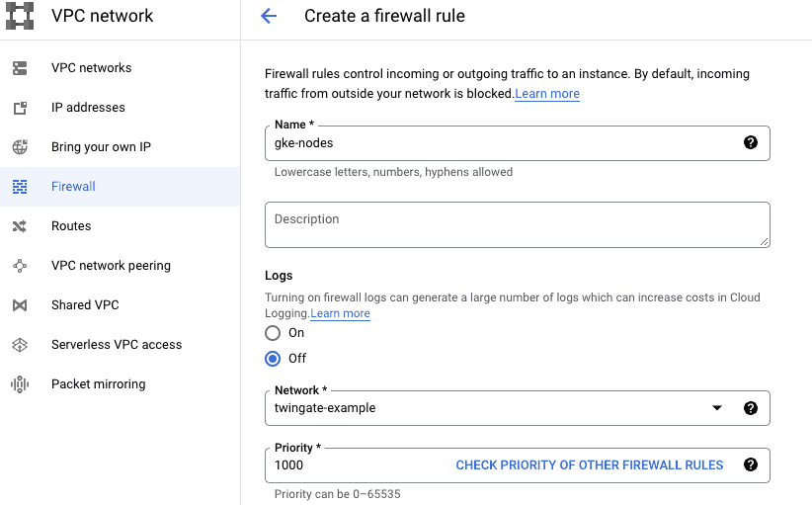The image size is (812, 505).
Task: Click the VPC network product logo icon
Action: (x=20, y=16)
